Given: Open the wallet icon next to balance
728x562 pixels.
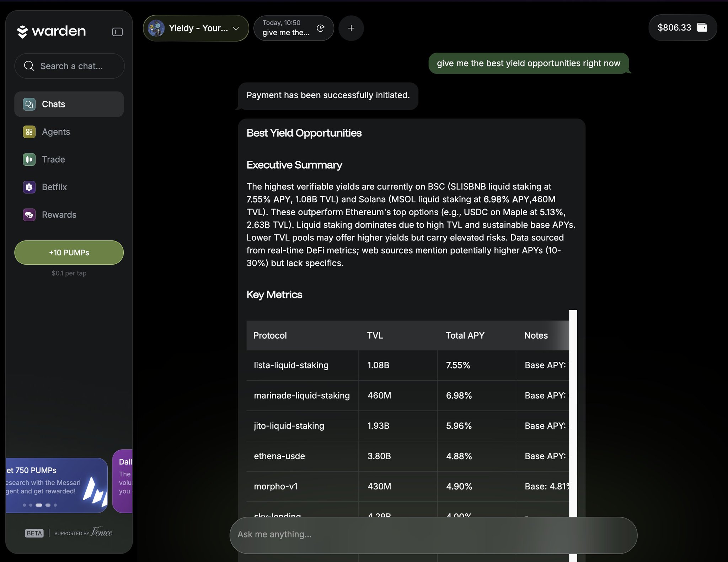Looking at the screenshot, I should [702, 27].
